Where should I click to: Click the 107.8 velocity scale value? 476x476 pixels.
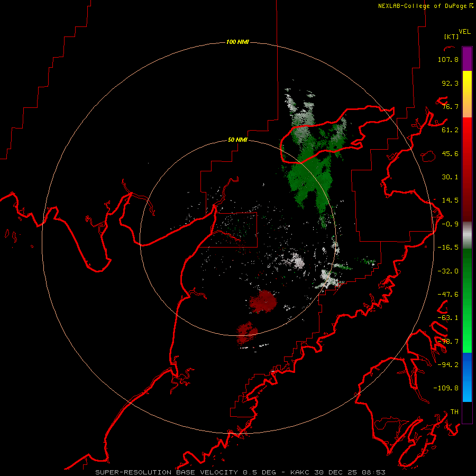click(x=448, y=59)
